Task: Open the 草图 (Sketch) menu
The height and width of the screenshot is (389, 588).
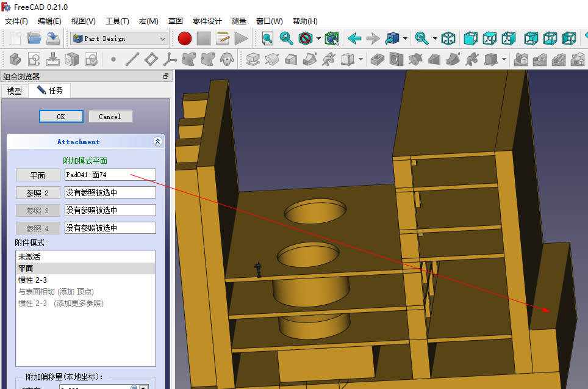Action: tap(176, 21)
